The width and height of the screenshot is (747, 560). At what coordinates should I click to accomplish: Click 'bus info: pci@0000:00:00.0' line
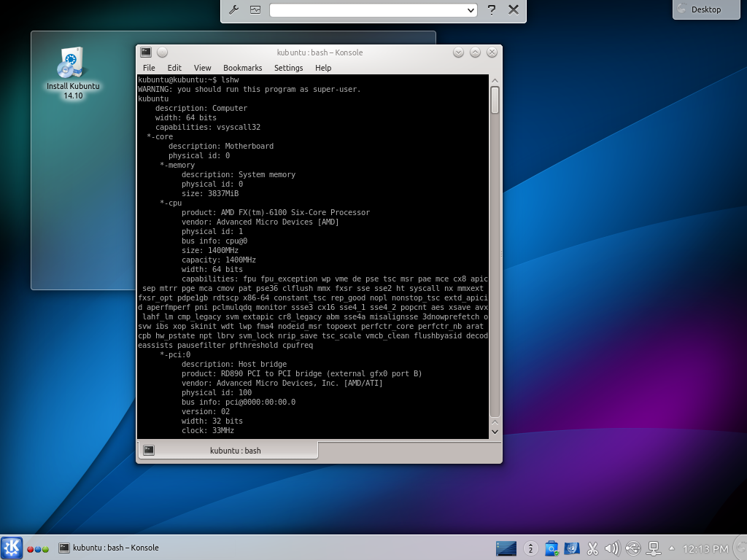tap(239, 402)
